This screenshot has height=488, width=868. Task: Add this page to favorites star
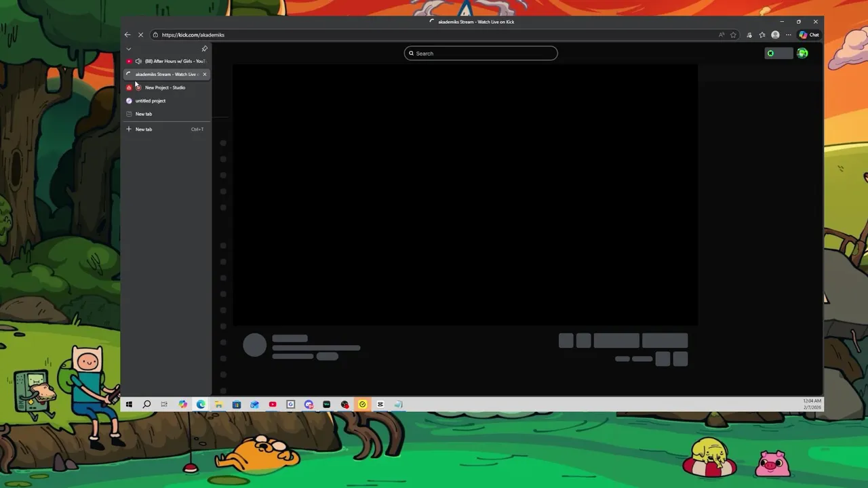pos(733,35)
